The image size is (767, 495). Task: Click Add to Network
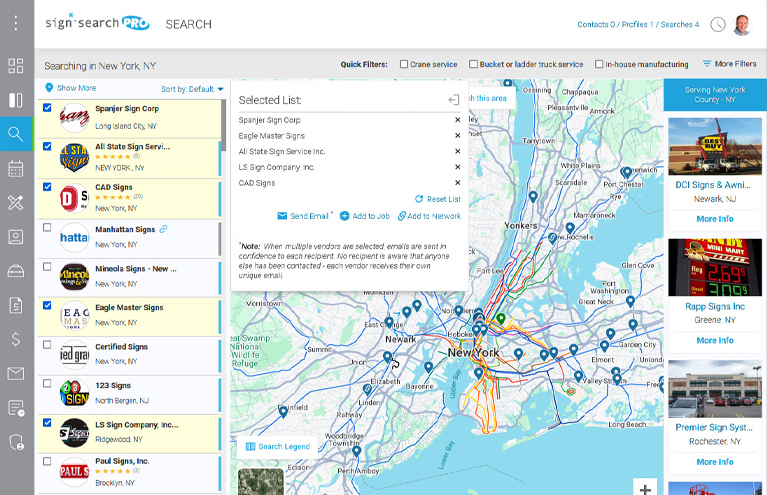[429, 216]
